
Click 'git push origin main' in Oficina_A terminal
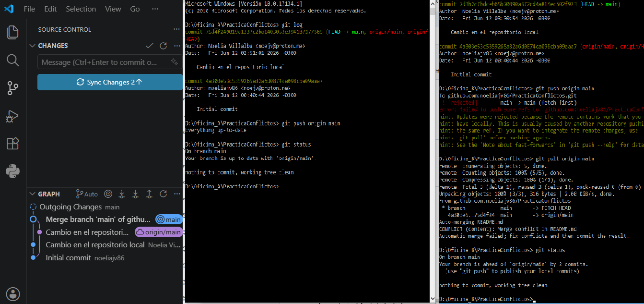coord(311,123)
